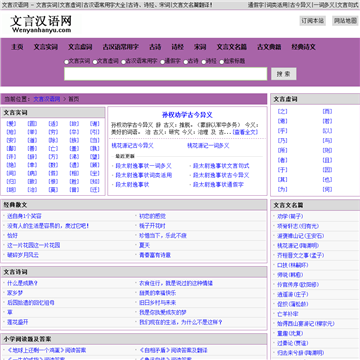Open 亡羊补牢 link
The width and height of the screenshot is (360, 360).
click(288, 314)
